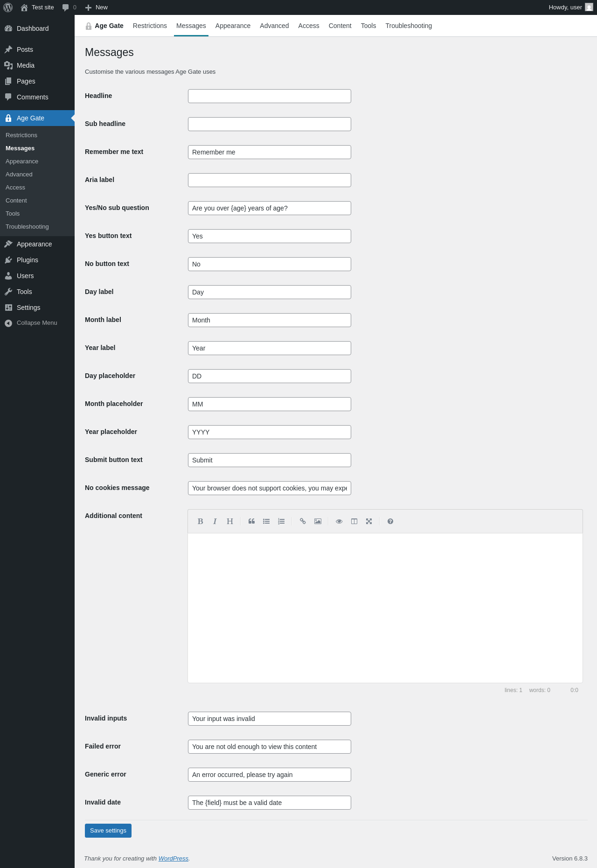597x868 pixels.
Task: Toggle fullscreen mode in editor
Action: coord(369,521)
